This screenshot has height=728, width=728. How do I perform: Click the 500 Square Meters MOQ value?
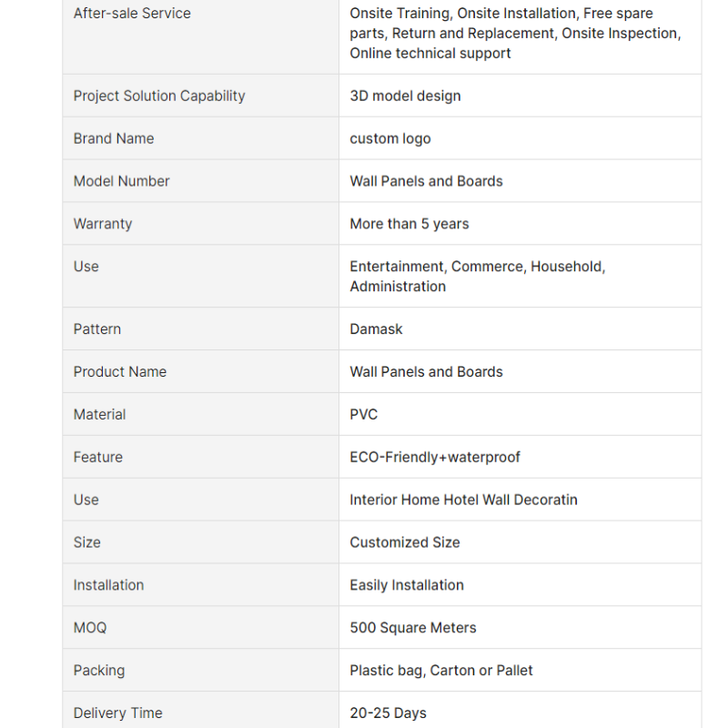click(413, 628)
